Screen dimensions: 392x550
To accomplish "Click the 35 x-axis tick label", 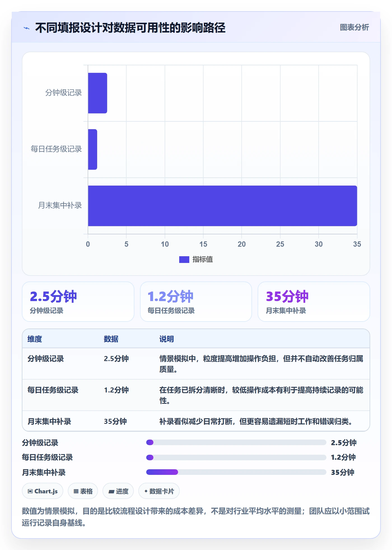I will click(x=357, y=244).
